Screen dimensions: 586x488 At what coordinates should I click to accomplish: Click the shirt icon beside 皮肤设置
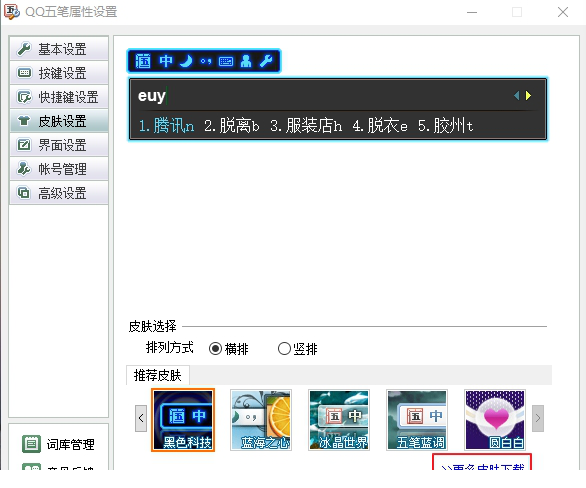click(x=24, y=121)
